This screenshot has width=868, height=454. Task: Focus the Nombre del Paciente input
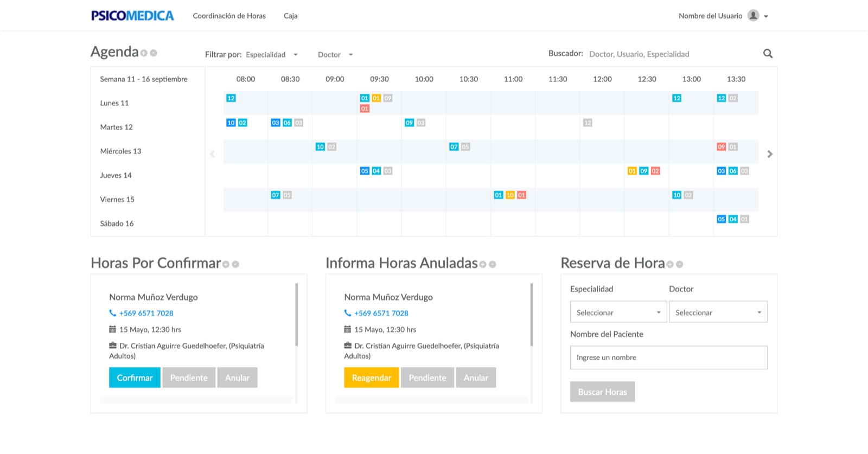coord(669,357)
